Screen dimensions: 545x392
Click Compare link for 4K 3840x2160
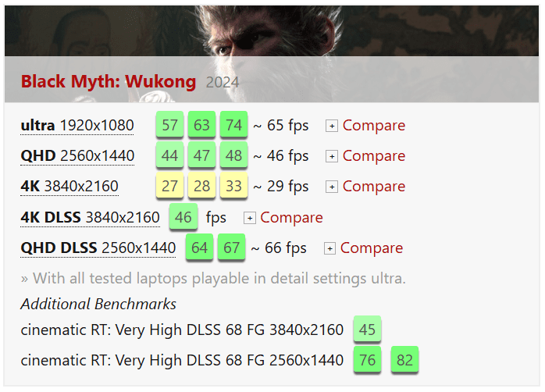tap(374, 187)
